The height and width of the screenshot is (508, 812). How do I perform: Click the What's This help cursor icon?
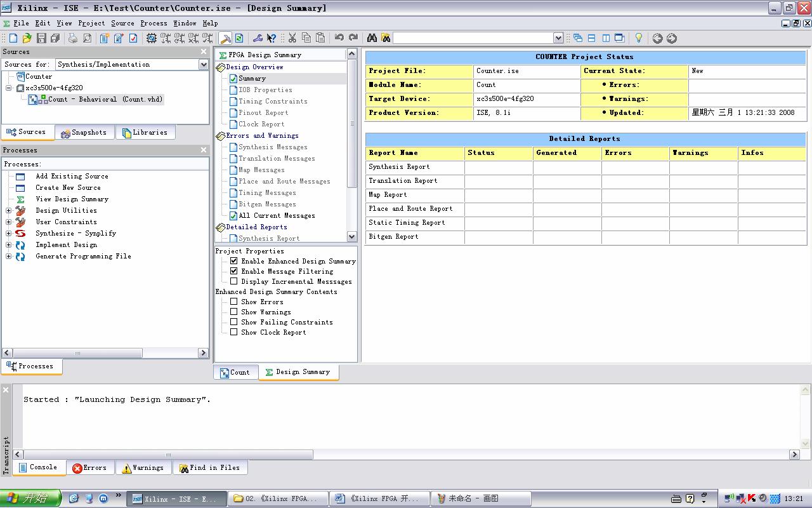point(272,38)
